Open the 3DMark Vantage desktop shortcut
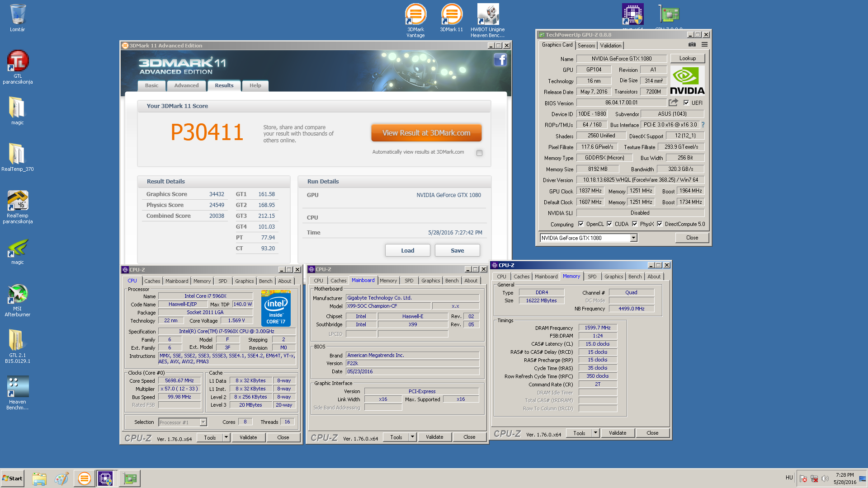Viewport: 868px width, 488px height. [415, 20]
